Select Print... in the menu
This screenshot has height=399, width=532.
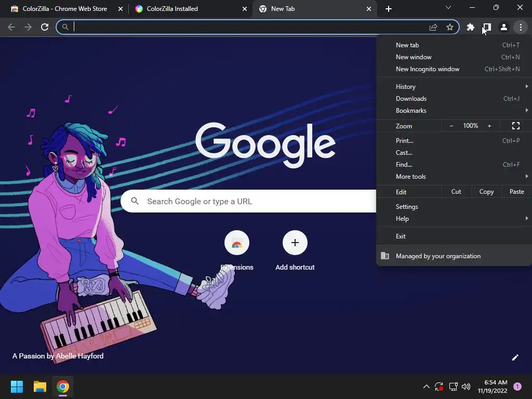tap(454, 140)
